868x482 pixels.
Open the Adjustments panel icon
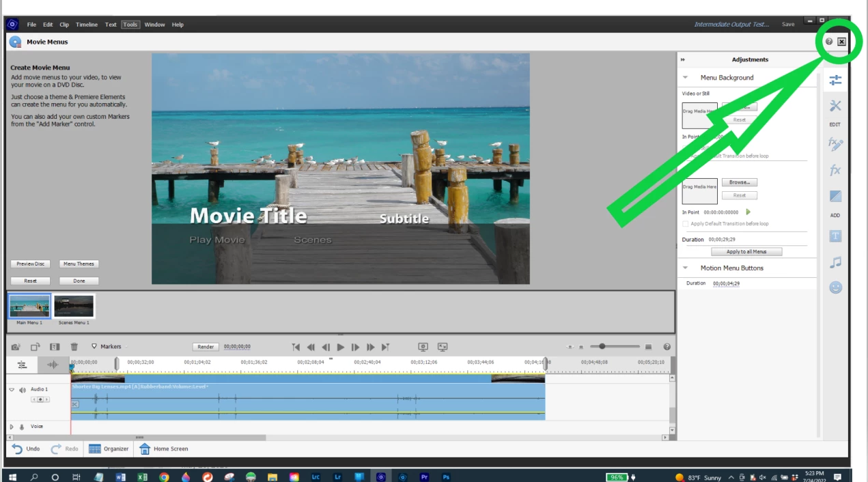coord(835,81)
